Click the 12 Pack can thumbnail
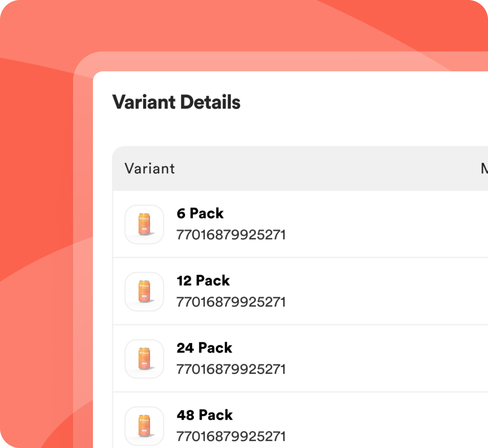488x448 pixels. (x=144, y=292)
